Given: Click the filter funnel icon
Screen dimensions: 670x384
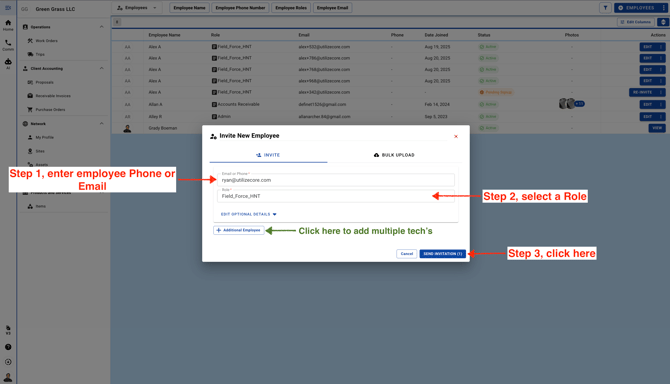Looking at the screenshot, I should (605, 8).
